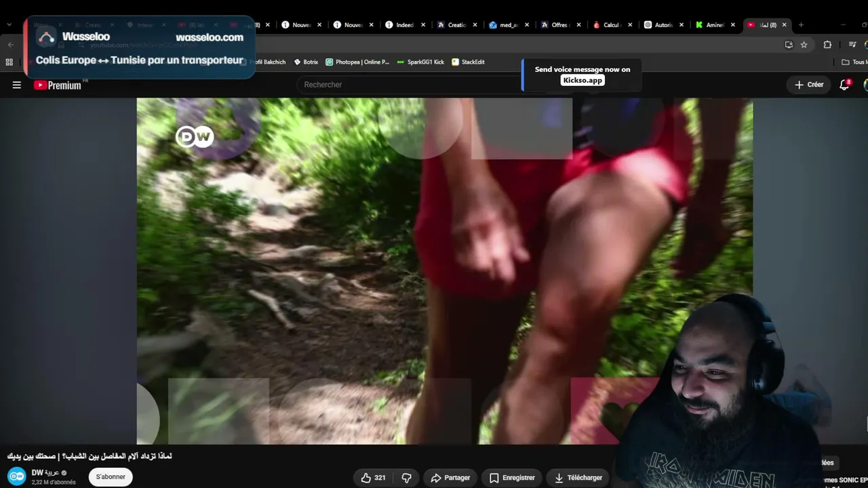The height and width of the screenshot is (488, 868).
Task: Close the active YouTube tab
Action: [x=785, y=25]
